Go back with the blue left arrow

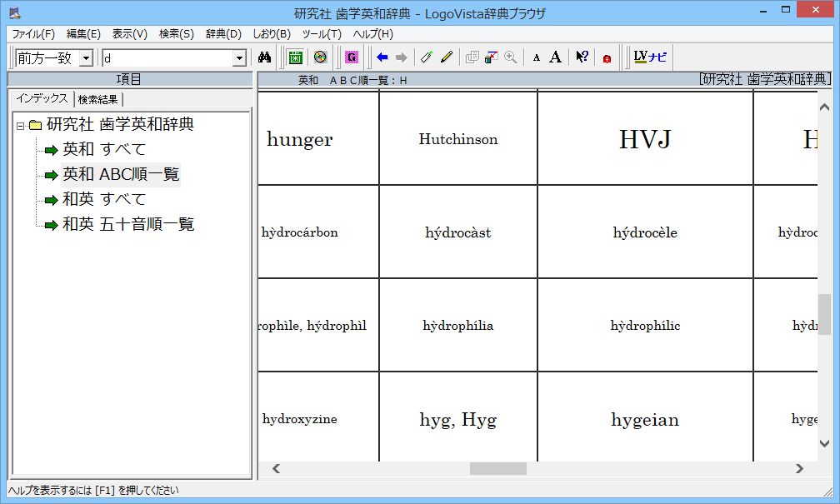coord(382,57)
